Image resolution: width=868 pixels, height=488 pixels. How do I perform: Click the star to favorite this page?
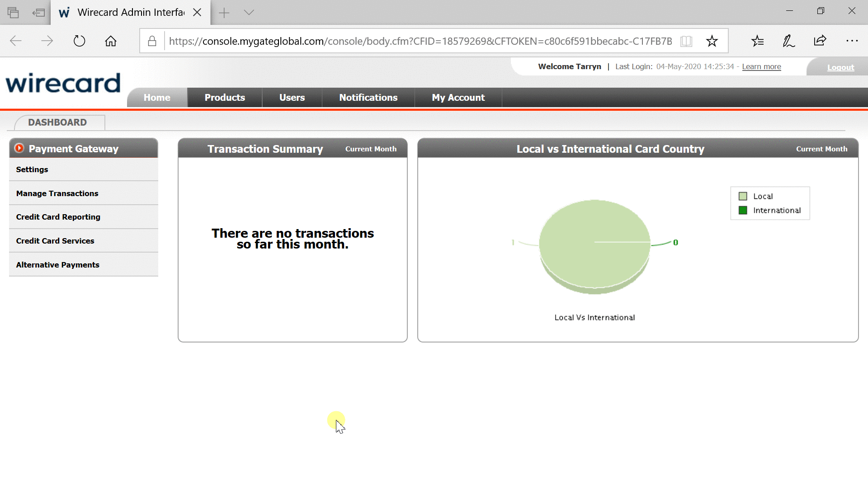tap(712, 41)
